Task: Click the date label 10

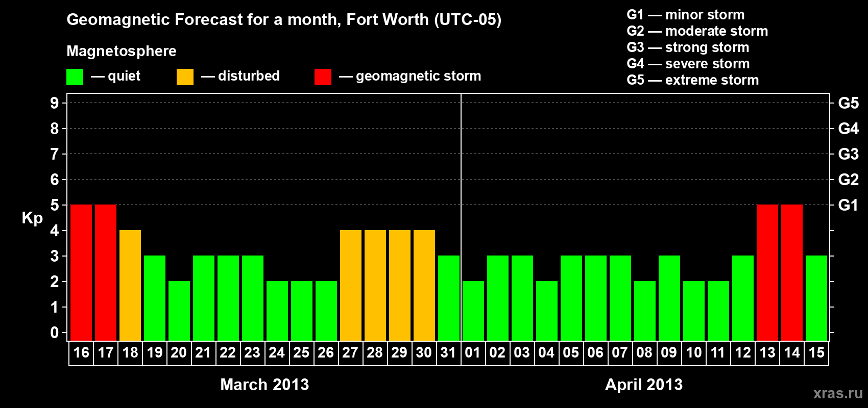Action: click(693, 352)
